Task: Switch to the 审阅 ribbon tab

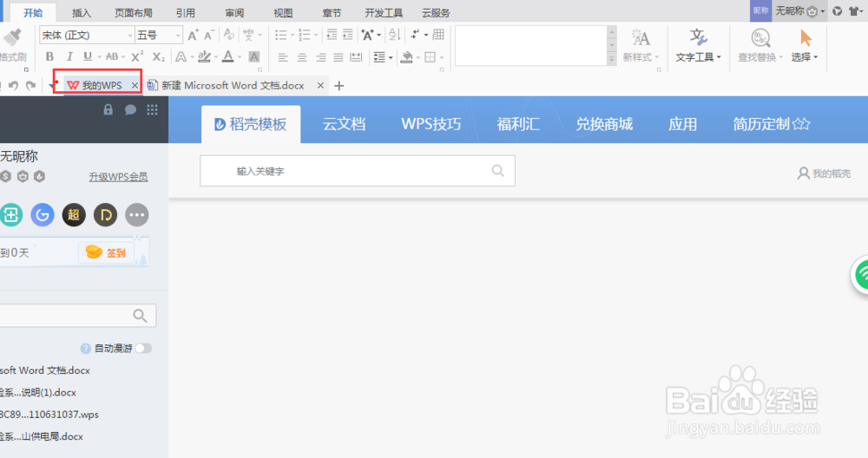Action: pyautogui.click(x=234, y=13)
